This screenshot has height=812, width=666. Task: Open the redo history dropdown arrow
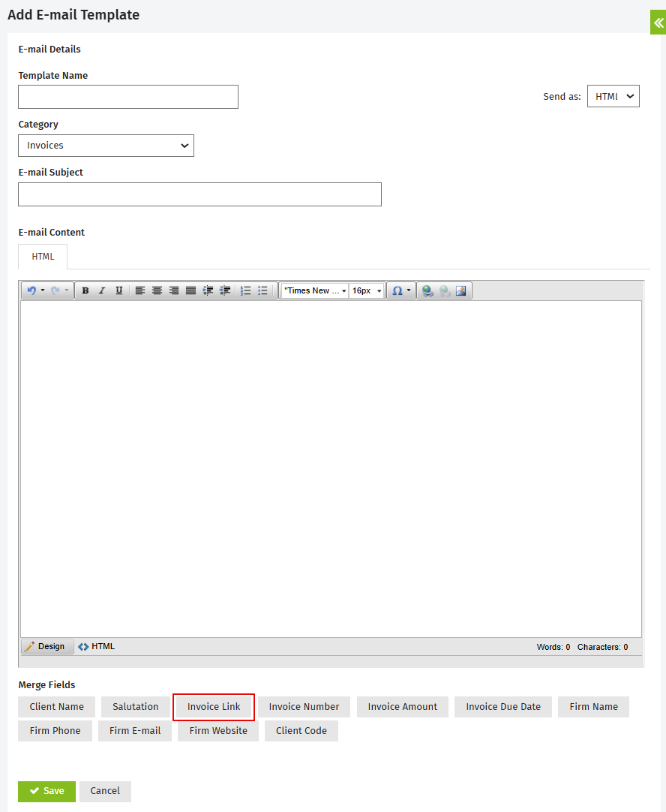point(66,290)
